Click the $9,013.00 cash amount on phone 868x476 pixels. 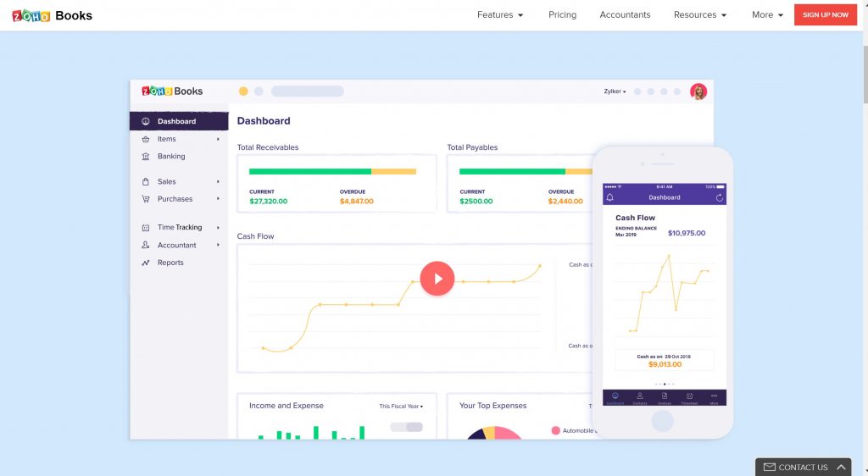click(x=665, y=364)
